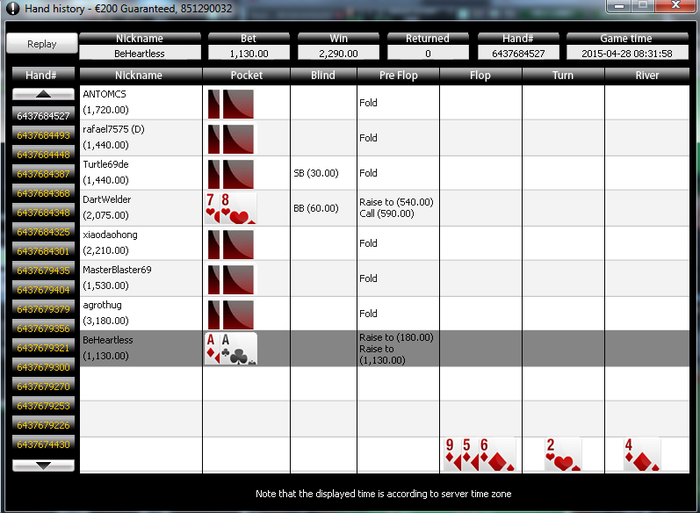
Task: Close the Hand history window
Action: point(676,5)
